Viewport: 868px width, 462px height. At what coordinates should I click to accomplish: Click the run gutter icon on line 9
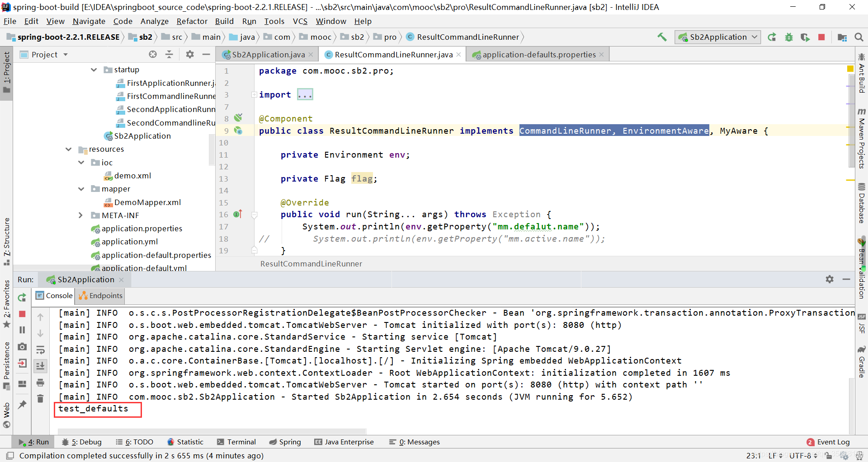tap(238, 131)
